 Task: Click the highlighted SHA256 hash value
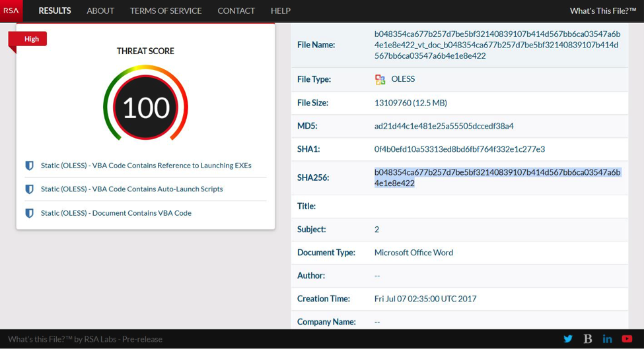coord(497,177)
